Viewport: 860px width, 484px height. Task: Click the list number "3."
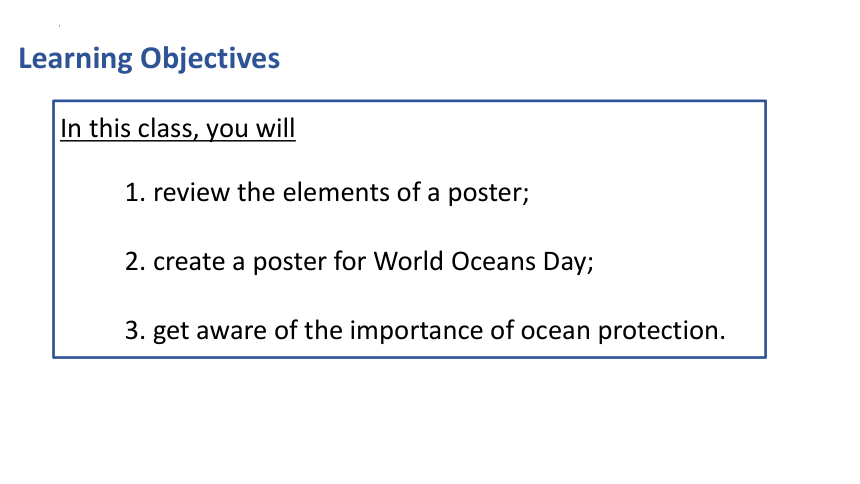(135, 330)
